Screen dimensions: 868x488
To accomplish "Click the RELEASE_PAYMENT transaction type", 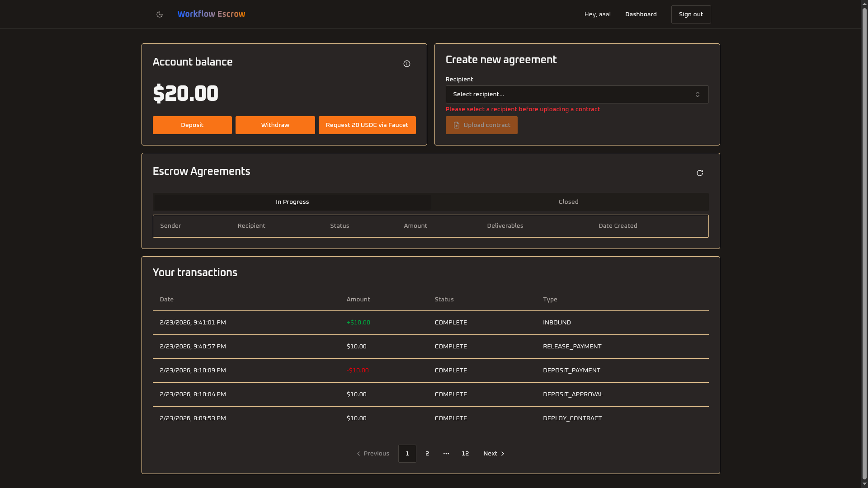I will point(572,347).
